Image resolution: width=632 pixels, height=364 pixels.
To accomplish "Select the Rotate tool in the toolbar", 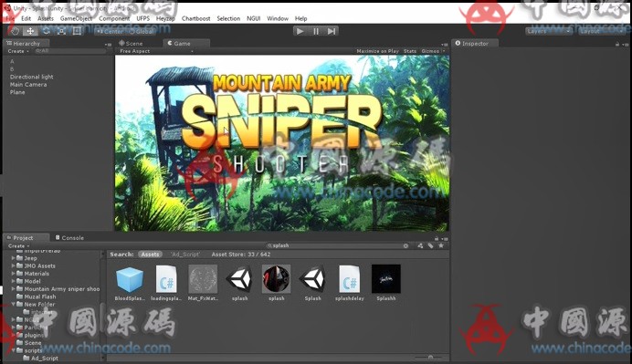I will coord(46,31).
